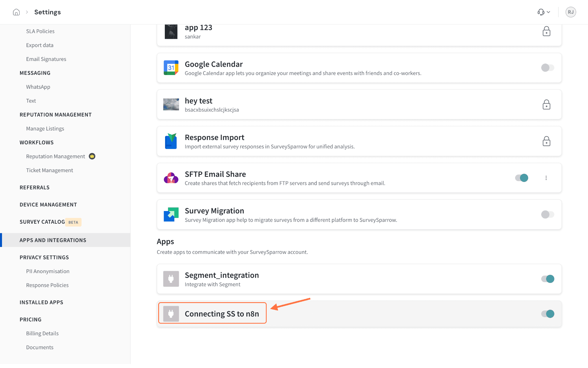Open Reputation Management workflow item
This screenshot has height=368, width=588.
(55, 156)
